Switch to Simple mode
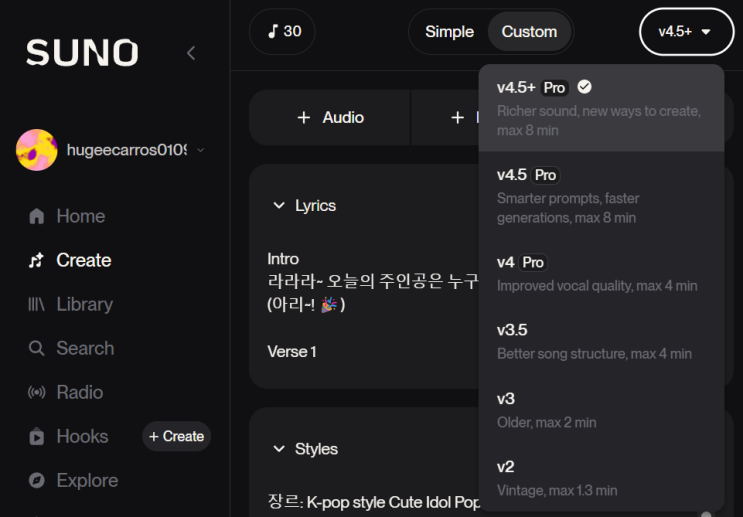Image resolution: width=743 pixels, height=517 pixels. 449,32
